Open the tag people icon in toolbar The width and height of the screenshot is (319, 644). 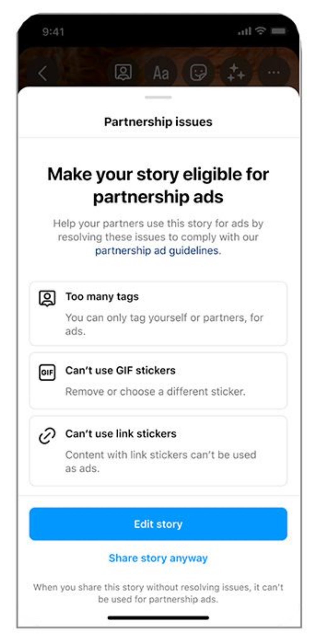pos(123,73)
